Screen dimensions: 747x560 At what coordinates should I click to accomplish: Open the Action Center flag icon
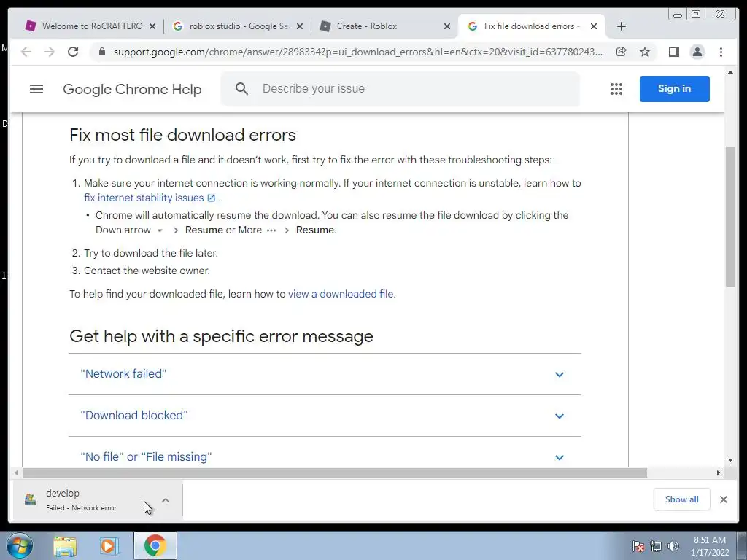pyautogui.click(x=638, y=546)
